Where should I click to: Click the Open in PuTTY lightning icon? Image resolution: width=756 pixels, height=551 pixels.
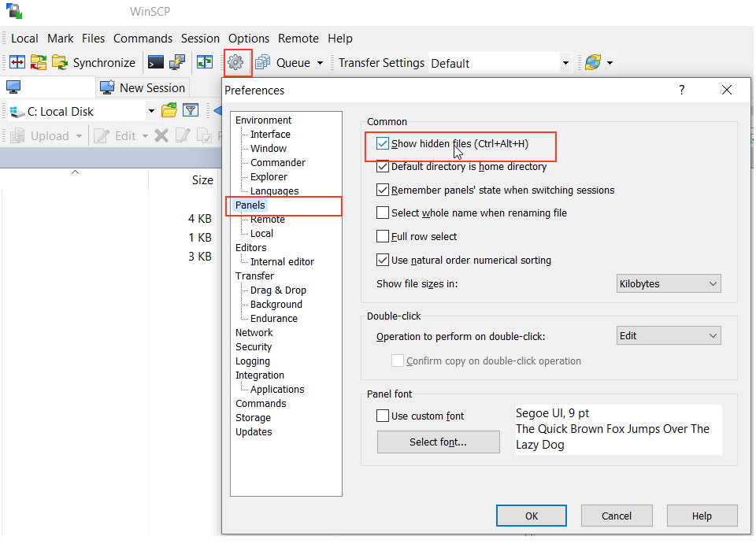177,62
